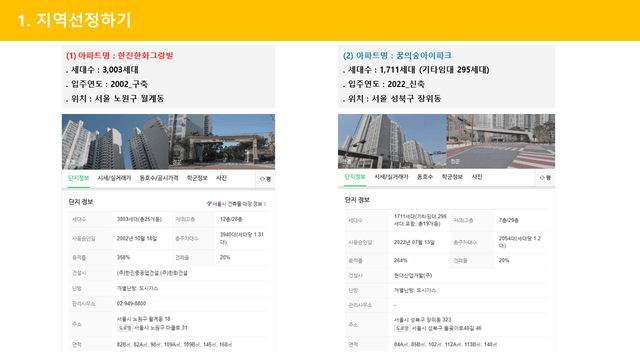Image resolution: width=640 pixels, height=360 pixels.
Task: Click 도로명 badge in 한진한화그랑빌 address
Action: [125, 328]
